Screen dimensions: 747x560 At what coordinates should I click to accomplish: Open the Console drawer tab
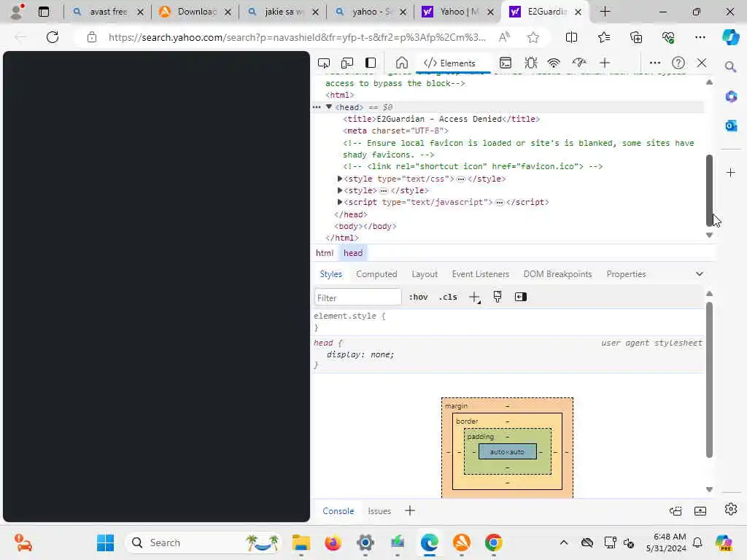(338, 511)
